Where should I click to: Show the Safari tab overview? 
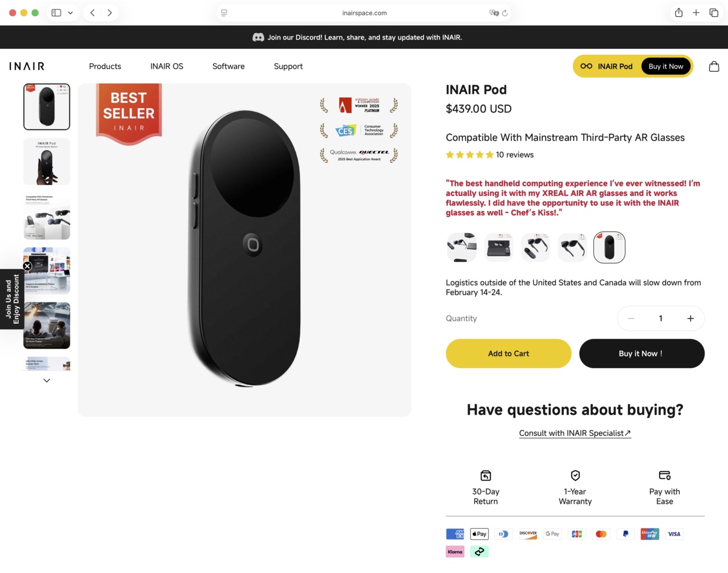point(714,13)
